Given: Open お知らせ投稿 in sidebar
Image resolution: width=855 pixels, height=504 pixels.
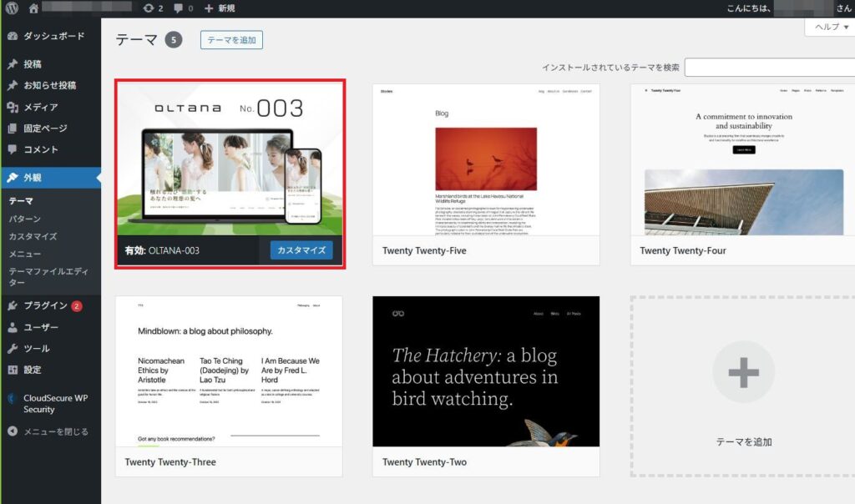Looking at the screenshot, I should [x=51, y=85].
